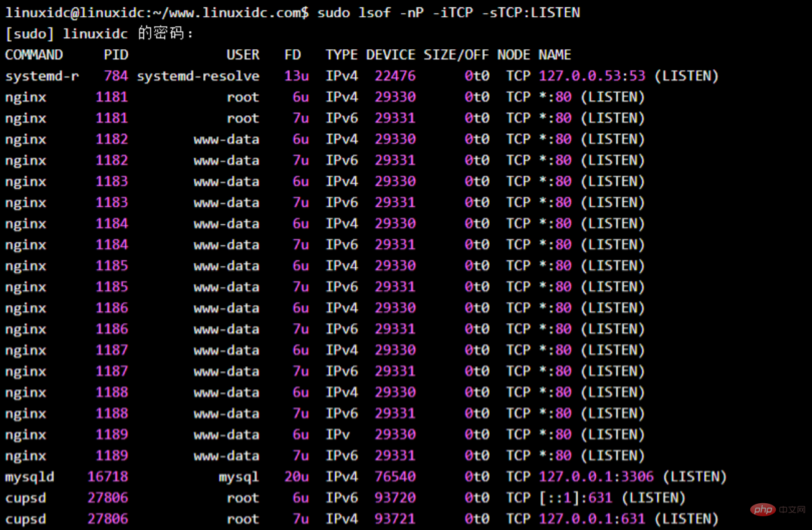Click PID 1181 in the root 7u row
The image size is (812, 530).
(x=112, y=118)
